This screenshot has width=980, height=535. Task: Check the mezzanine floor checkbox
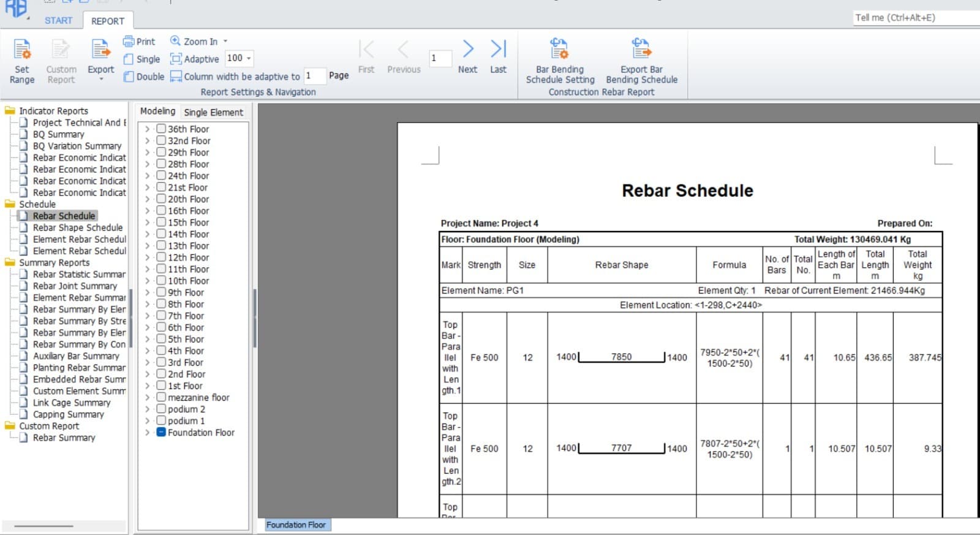161,397
